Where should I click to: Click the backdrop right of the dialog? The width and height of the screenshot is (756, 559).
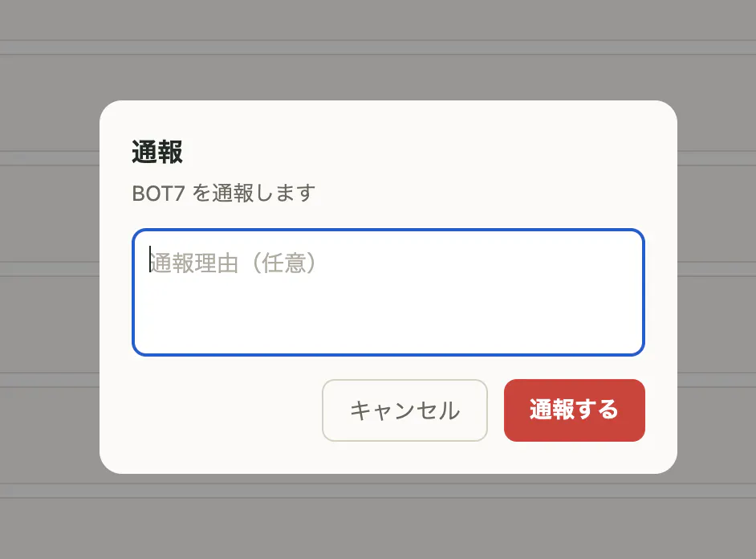pos(716,289)
